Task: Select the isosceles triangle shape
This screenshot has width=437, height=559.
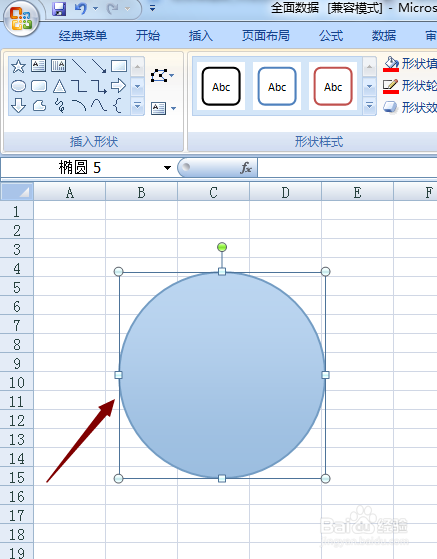Action: pos(59,86)
